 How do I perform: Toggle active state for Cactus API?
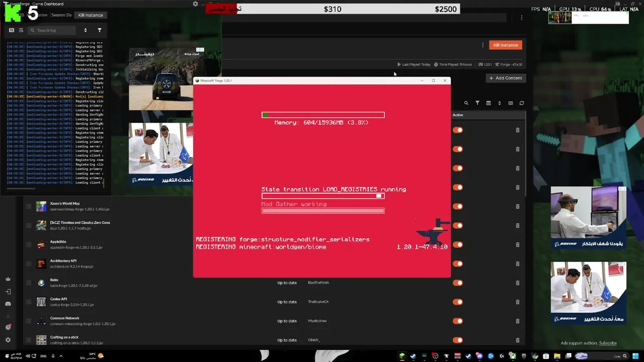coord(458,302)
